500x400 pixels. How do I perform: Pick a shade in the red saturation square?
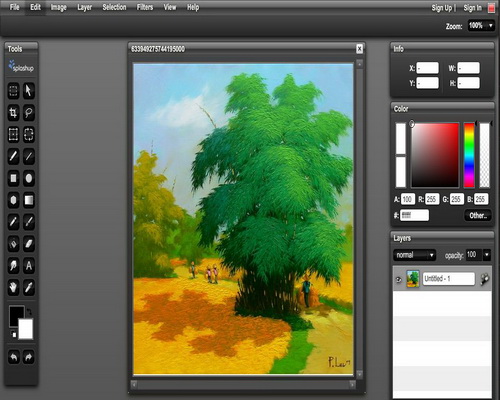435,155
